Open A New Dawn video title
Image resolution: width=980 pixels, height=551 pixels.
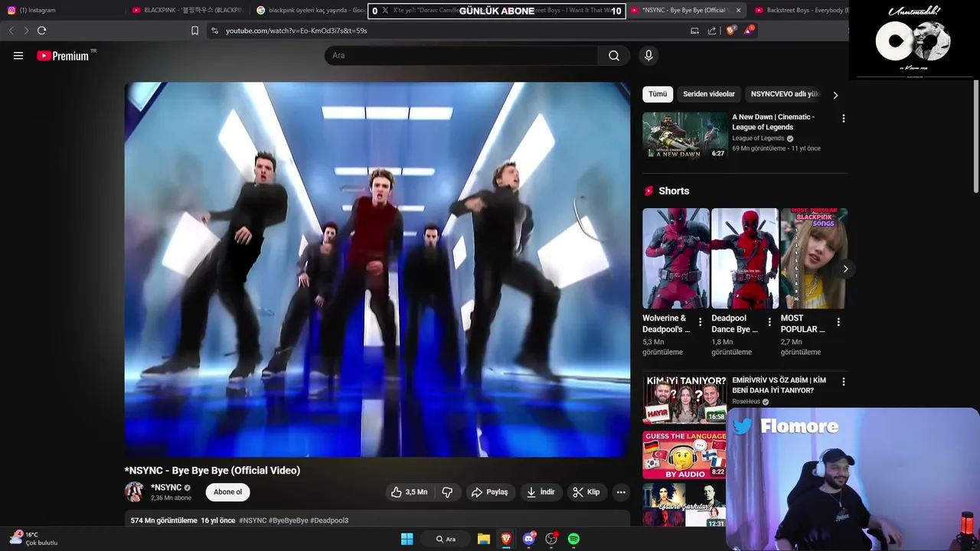tap(773, 122)
